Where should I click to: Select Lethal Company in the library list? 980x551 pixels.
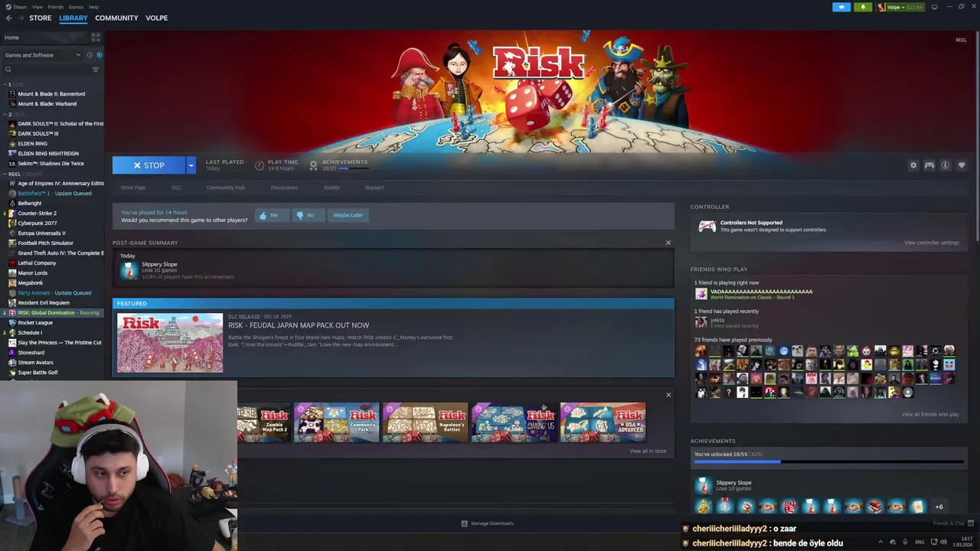[x=37, y=263]
